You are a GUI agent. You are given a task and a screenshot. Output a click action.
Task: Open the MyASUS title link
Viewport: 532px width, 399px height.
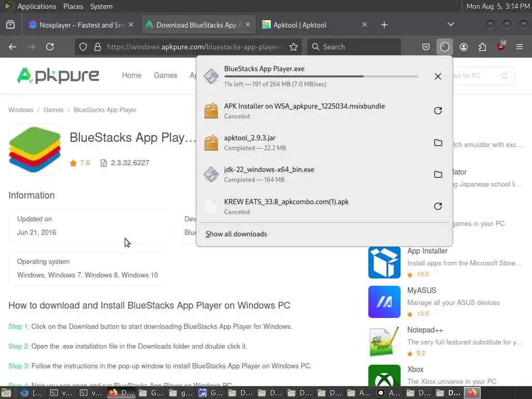(422, 290)
